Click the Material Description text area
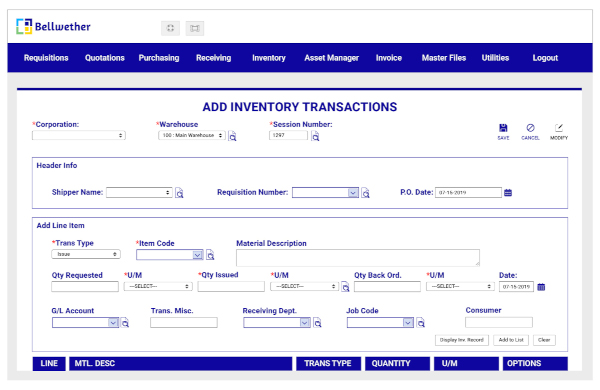This screenshot has width=600, height=390. pos(357,258)
